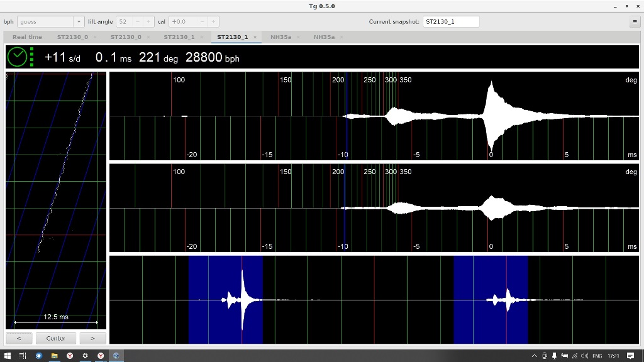Image resolution: width=644 pixels, height=362 pixels.
Task: Click the ENG language indicator
Action: 597,356
